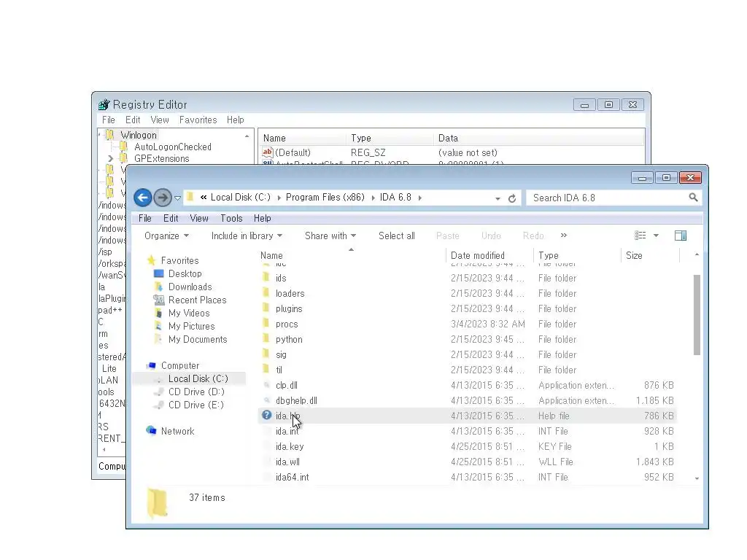The height and width of the screenshot is (560, 747).
Task: Click the forward navigation arrow in Explorer
Action: (163, 198)
